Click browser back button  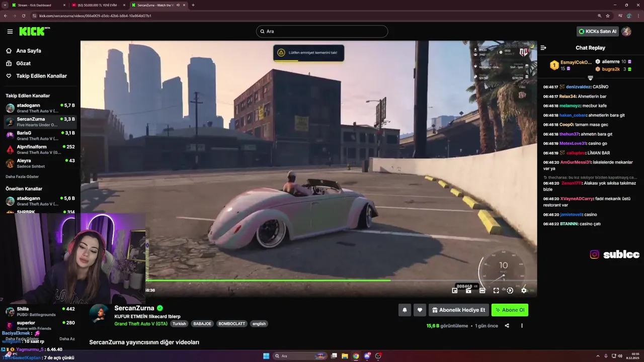click(6, 16)
